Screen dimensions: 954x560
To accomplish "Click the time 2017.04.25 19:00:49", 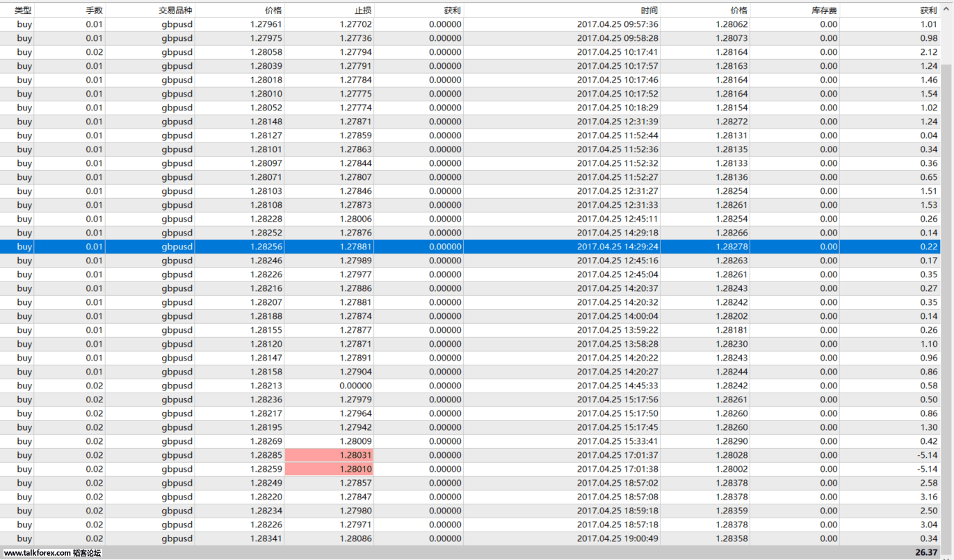I will pyautogui.click(x=617, y=538).
